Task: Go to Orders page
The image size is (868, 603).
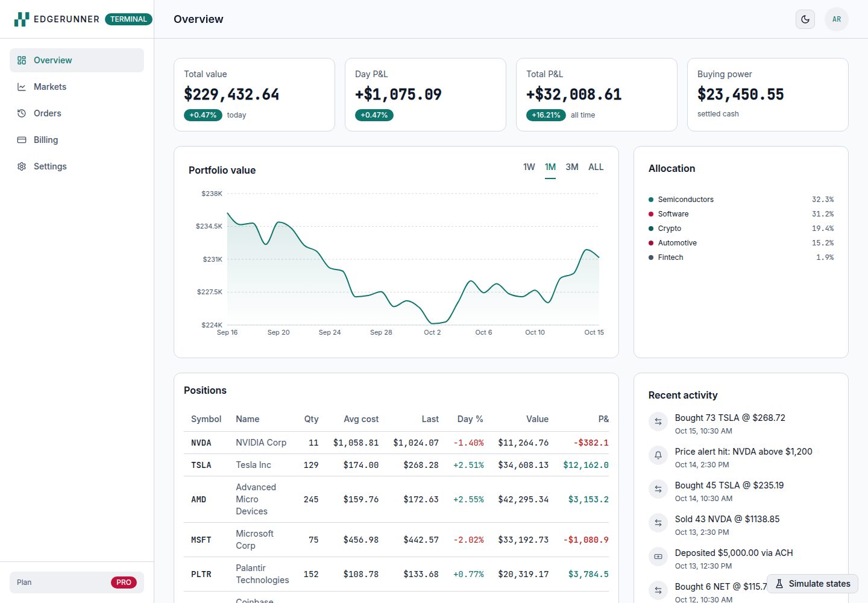Action: pos(77,113)
